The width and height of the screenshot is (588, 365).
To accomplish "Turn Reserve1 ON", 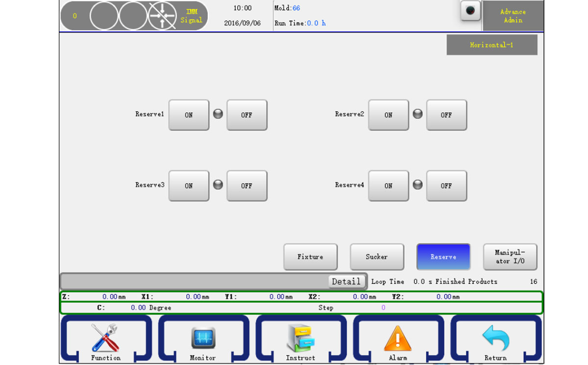I will (189, 115).
